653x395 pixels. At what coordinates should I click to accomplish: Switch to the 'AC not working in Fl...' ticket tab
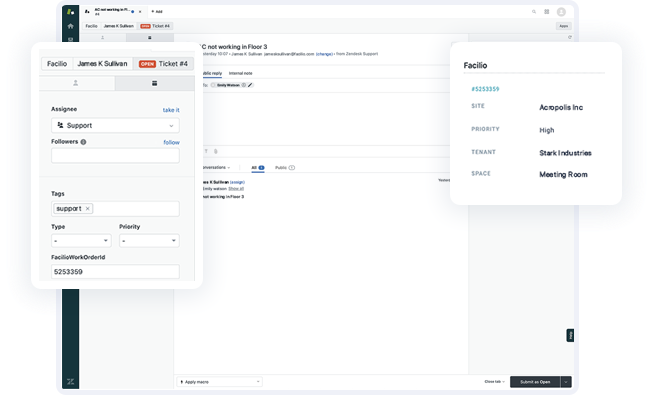tap(112, 11)
